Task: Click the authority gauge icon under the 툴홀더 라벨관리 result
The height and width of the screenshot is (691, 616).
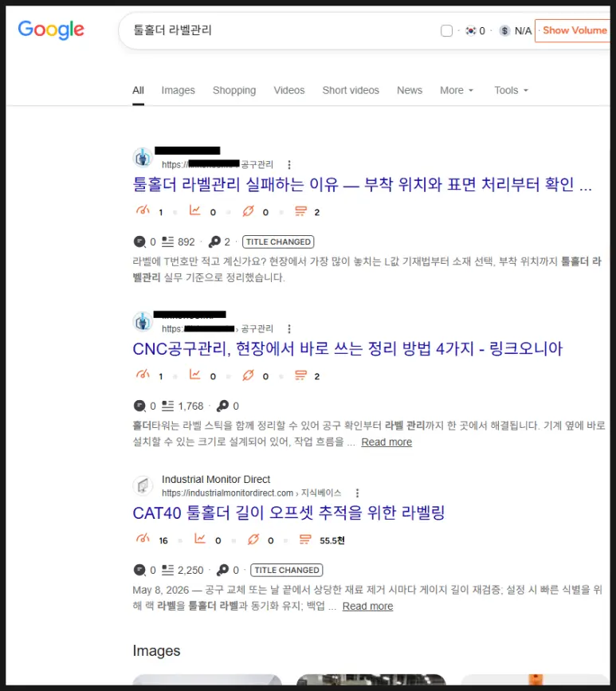Action: pos(143,210)
